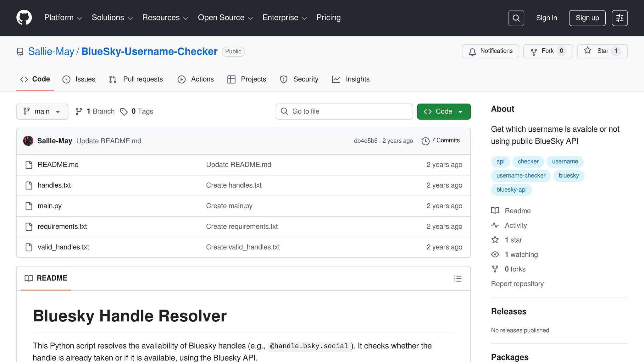Click Sallie-May's avatar in commit row
This screenshot has width=644, height=362.
pyautogui.click(x=28, y=141)
